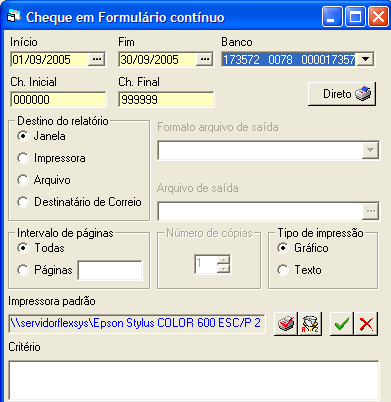Click the Ch. Inicial input field
Screen dimensions: 391x402
click(58, 100)
